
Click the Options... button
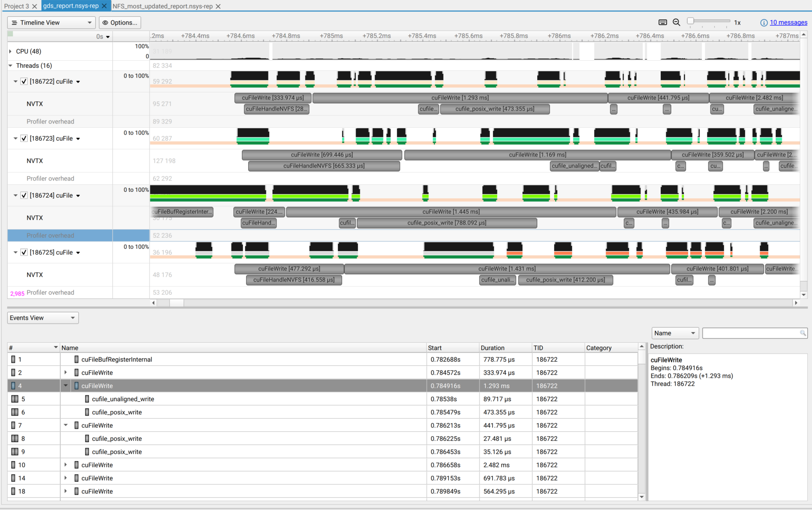point(120,22)
